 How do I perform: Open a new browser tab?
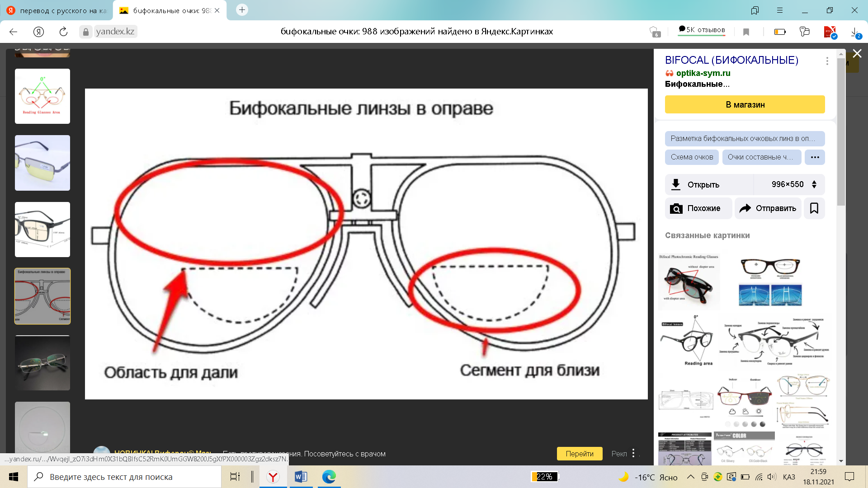[x=242, y=10]
